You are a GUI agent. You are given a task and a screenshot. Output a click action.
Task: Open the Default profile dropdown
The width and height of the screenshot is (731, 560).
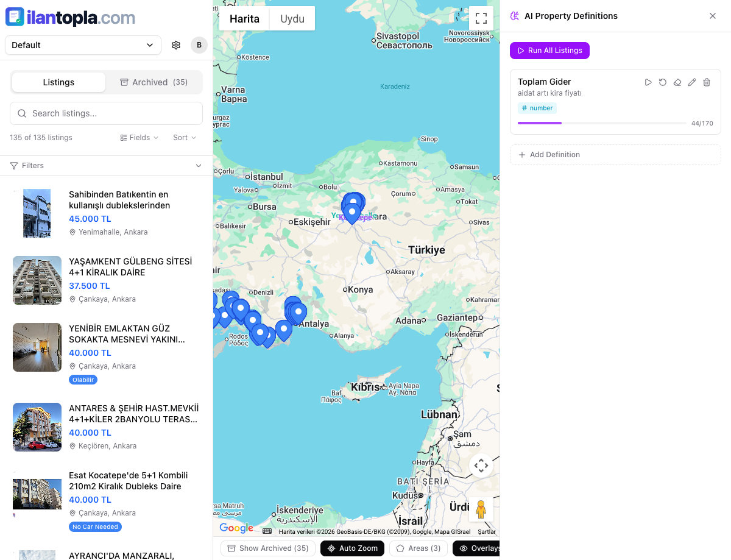tap(83, 45)
